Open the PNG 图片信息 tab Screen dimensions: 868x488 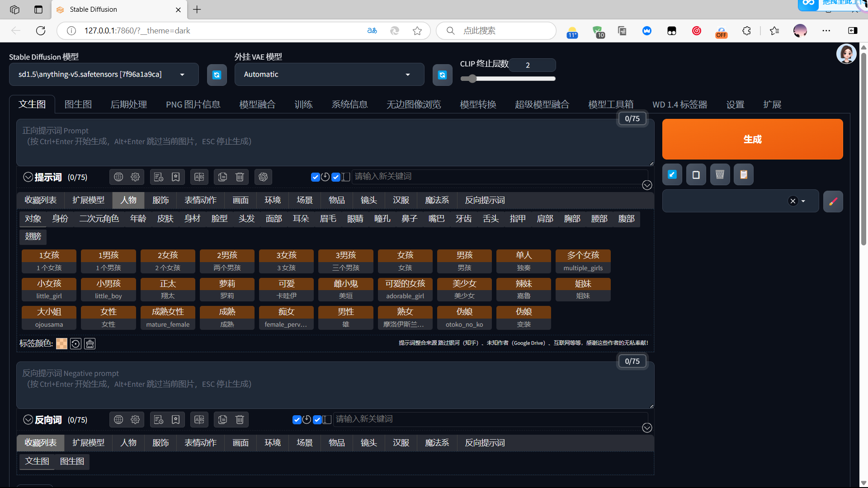coord(193,104)
